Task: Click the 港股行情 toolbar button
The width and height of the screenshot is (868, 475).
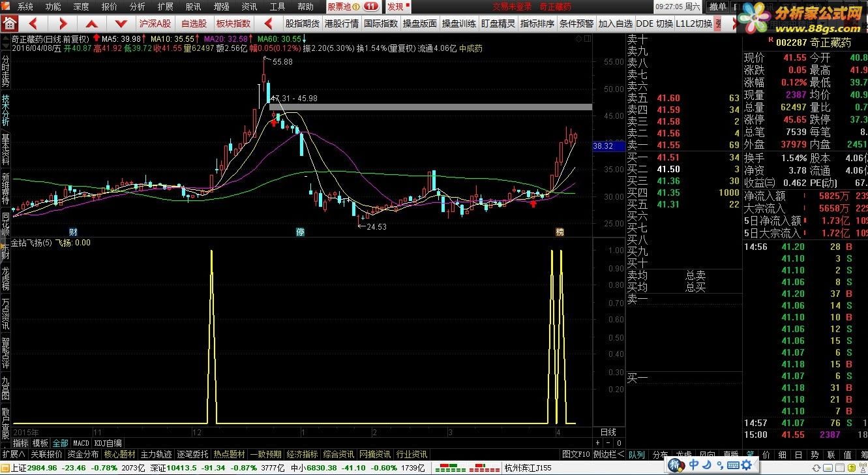Action: click(342, 23)
